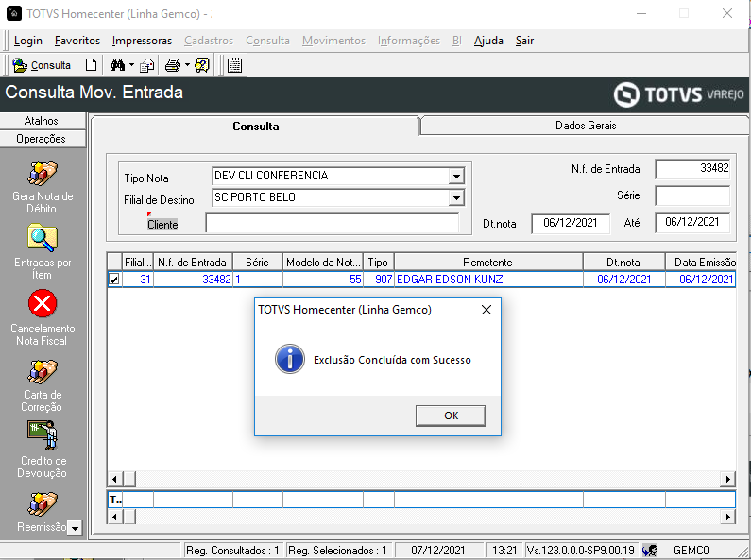Click the Série column header
The width and height of the screenshot is (751, 560).
click(257, 263)
